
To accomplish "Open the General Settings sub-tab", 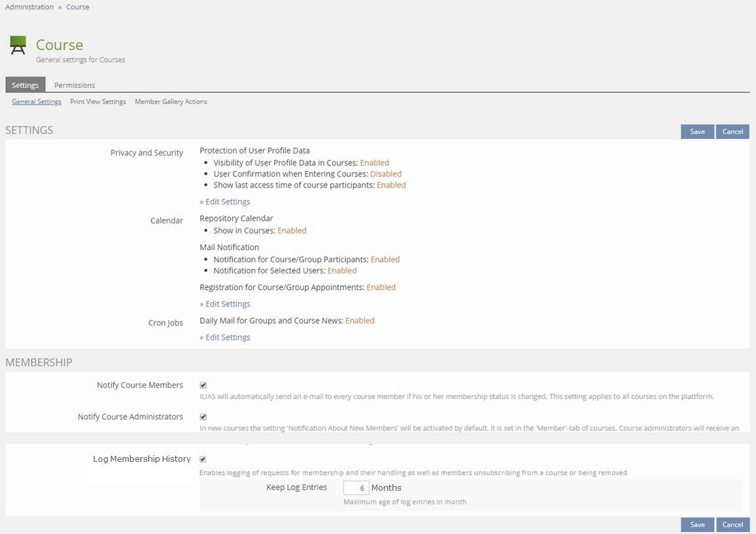I will pyautogui.click(x=37, y=102).
